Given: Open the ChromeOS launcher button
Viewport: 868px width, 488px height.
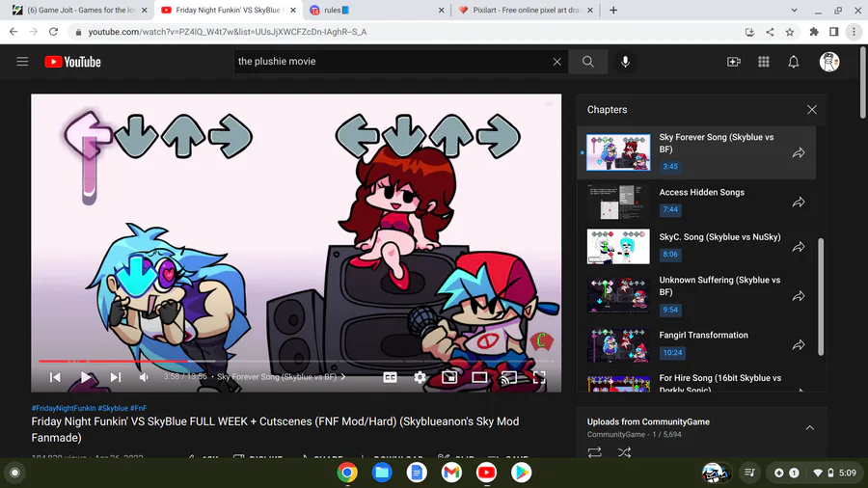Looking at the screenshot, I should 14,473.
